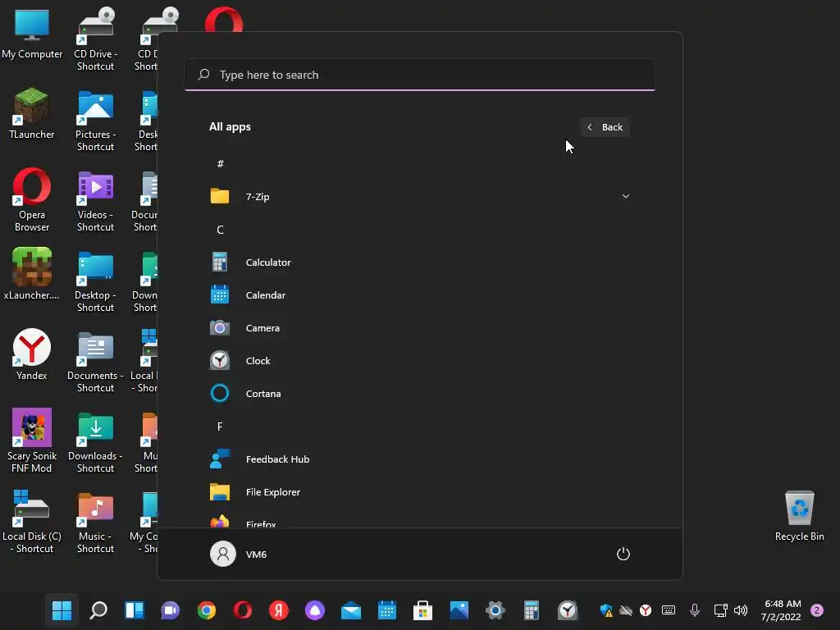Open volume speaker tray icon
This screenshot has width=840, height=630.
click(741, 610)
